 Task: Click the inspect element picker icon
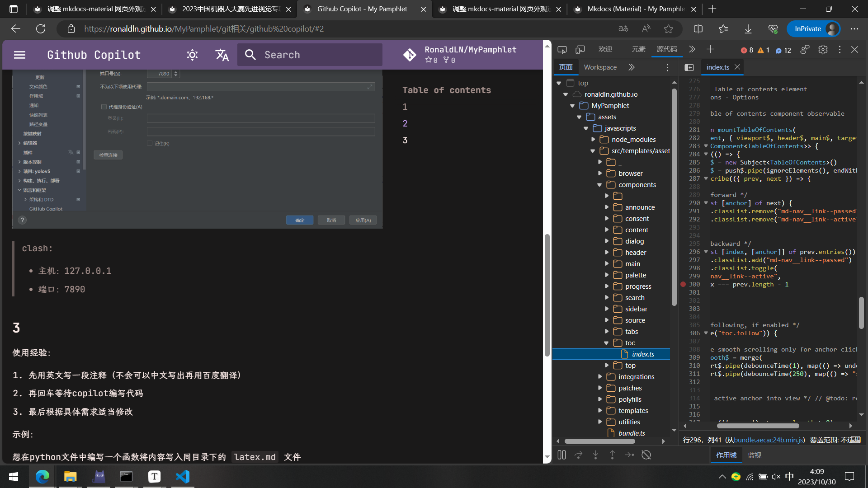pyautogui.click(x=562, y=50)
